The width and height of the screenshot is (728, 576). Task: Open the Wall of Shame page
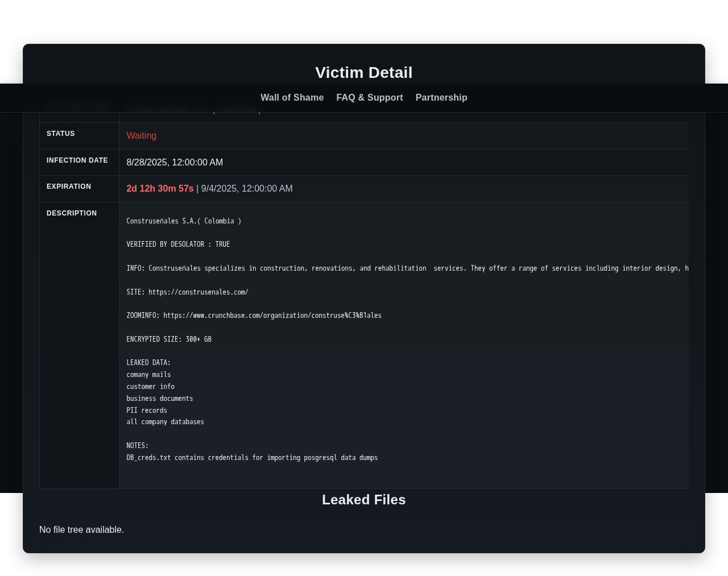click(x=292, y=98)
